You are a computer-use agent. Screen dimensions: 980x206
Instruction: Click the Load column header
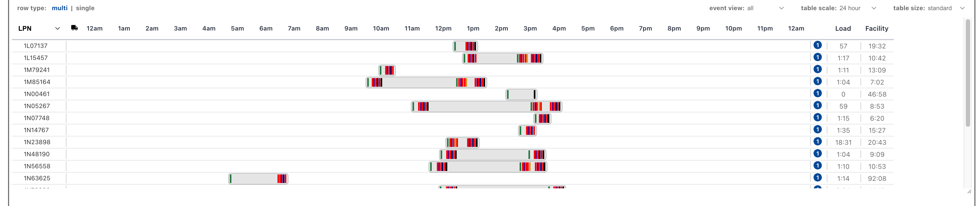pos(843,29)
